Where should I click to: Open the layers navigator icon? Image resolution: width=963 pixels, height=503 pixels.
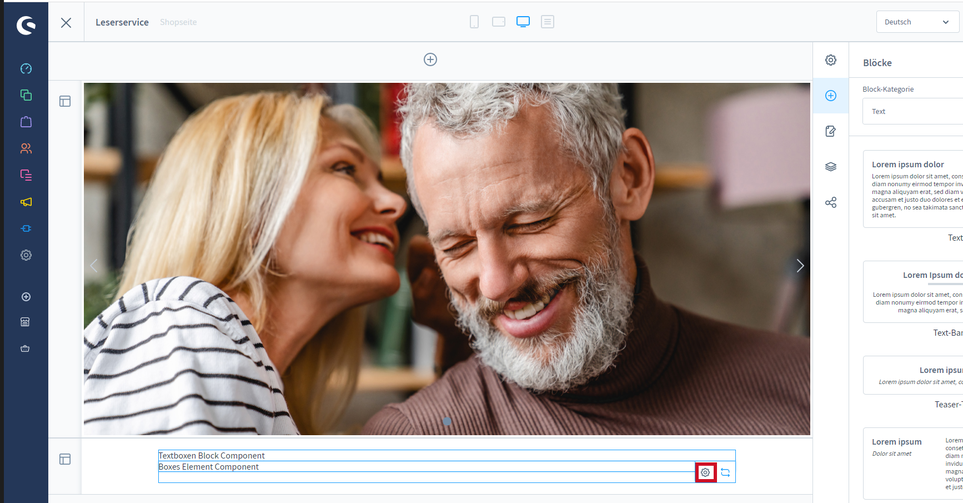point(831,167)
